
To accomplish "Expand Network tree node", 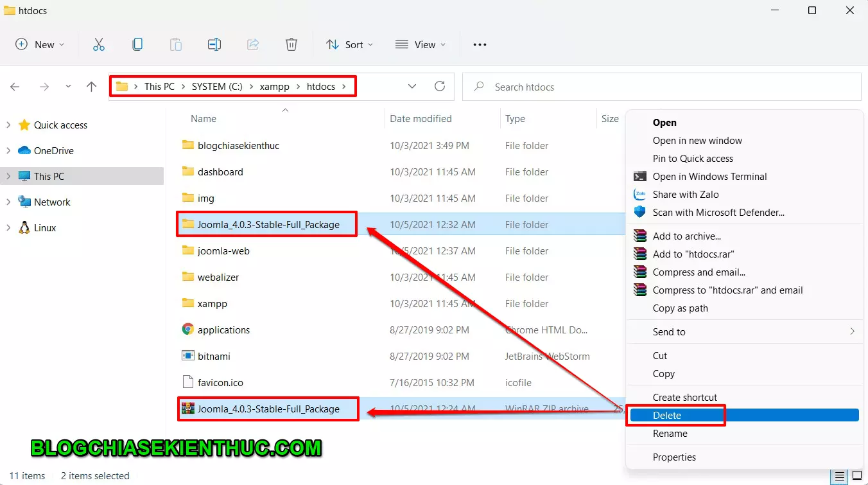I will point(8,202).
